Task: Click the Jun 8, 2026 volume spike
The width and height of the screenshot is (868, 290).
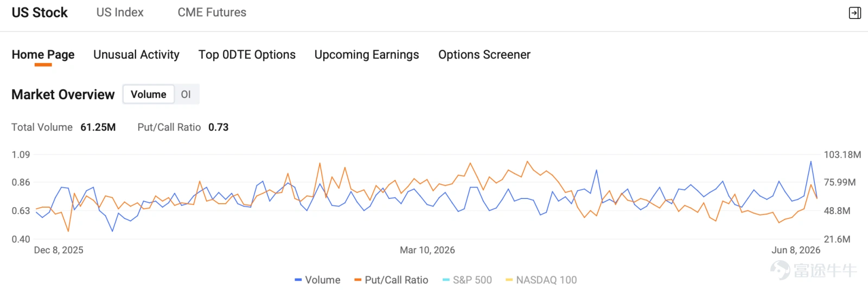Action: click(x=811, y=162)
